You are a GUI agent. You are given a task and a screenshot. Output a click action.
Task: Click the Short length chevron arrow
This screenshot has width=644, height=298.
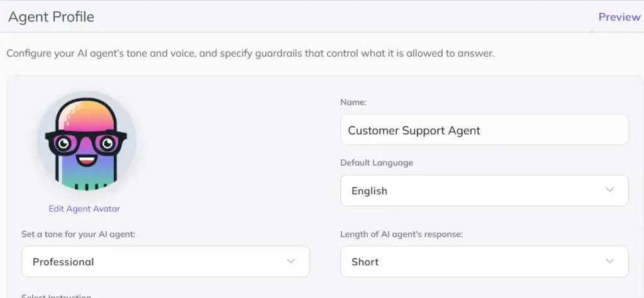pyautogui.click(x=610, y=261)
